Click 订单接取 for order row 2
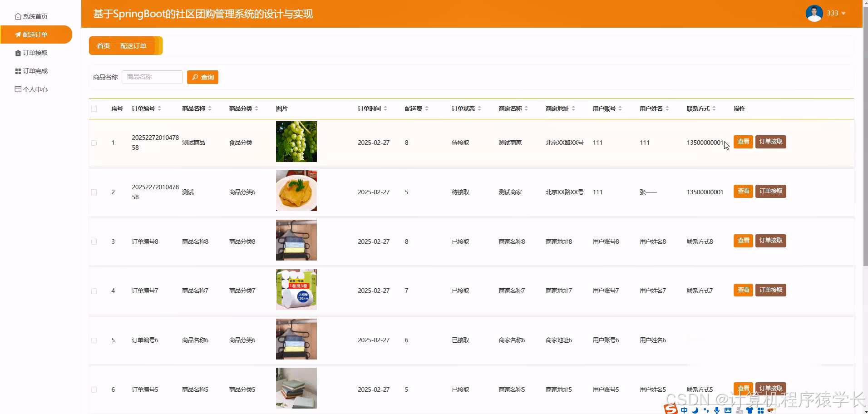This screenshot has height=414, width=868. pyautogui.click(x=771, y=191)
